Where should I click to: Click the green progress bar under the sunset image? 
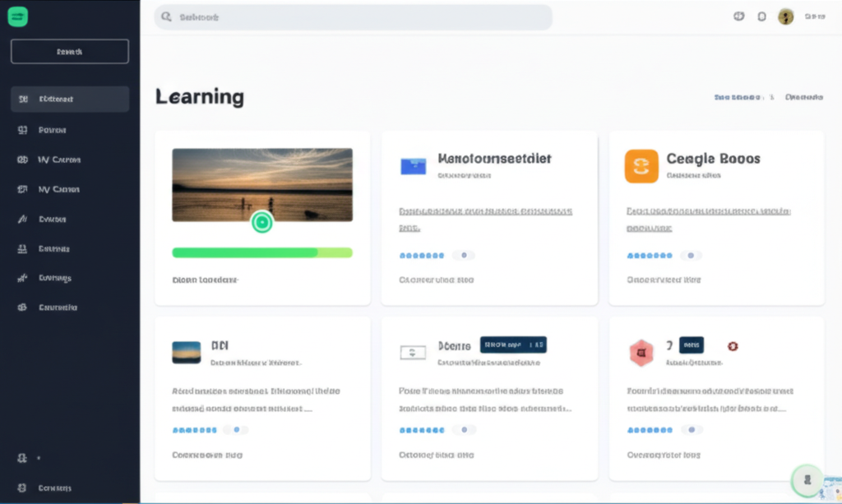pos(261,252)
